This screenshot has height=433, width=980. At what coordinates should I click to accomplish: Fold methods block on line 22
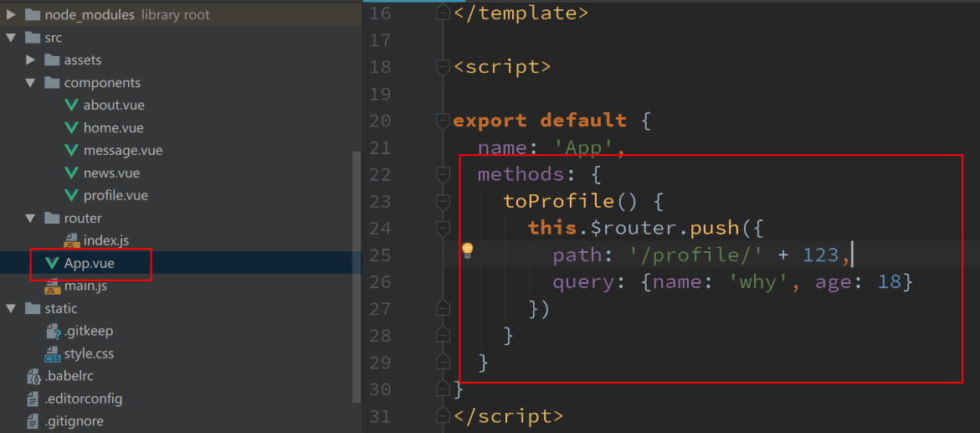pos(443,174)
